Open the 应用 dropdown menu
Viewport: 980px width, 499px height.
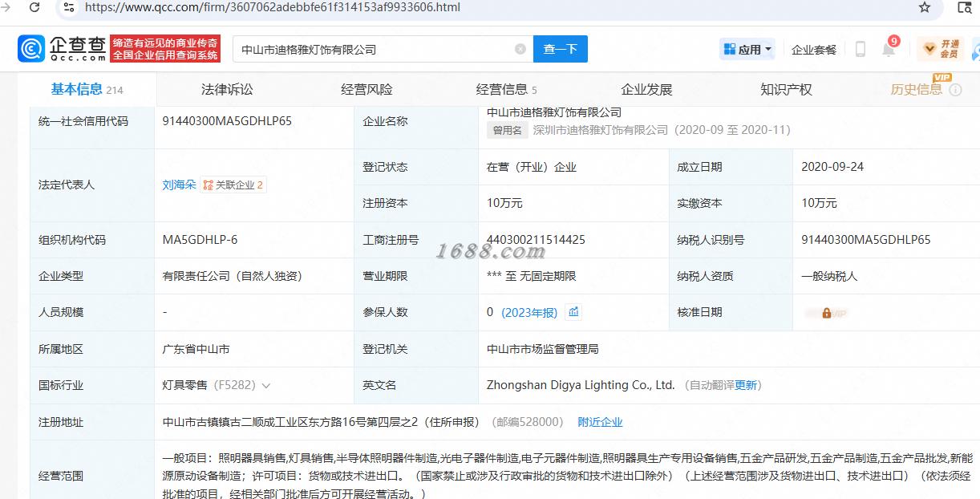(x=747, y=49)
